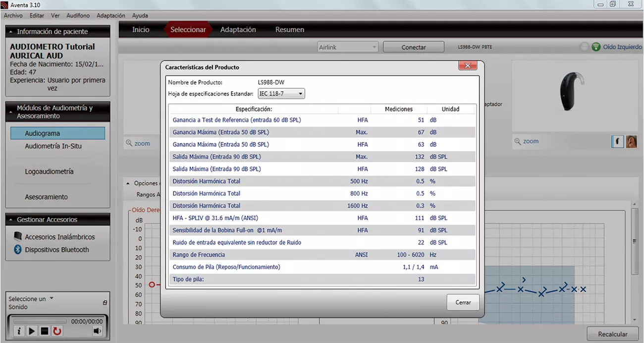Collapse the Información de paciente panel
The width and height of the screenshot is (644, 343).
point(11,32)
